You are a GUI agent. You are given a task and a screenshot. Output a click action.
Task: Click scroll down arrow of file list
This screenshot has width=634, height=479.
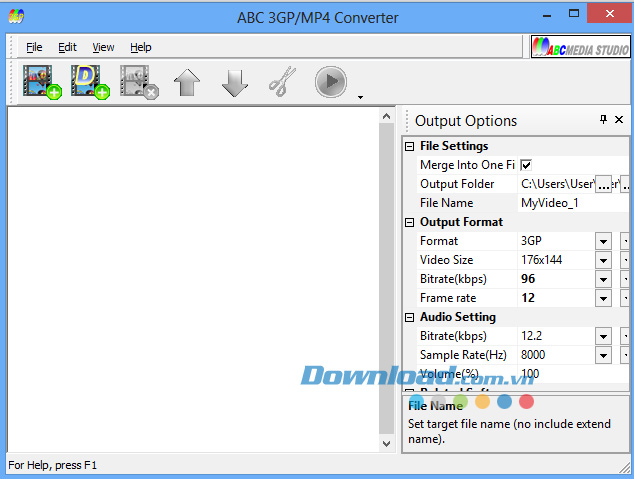pyautogui.click(x=387, y=444)
